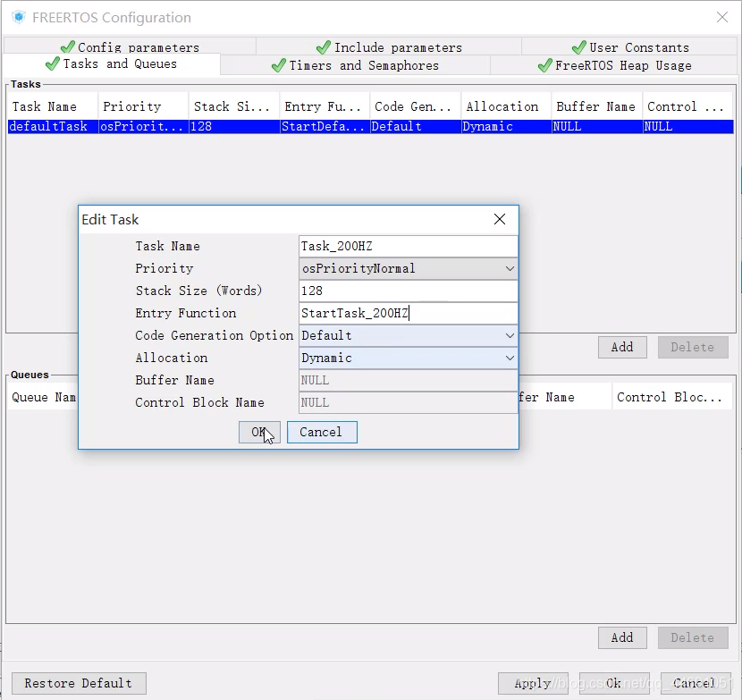Click the Buffer Name column header in Tasks
Image resolution: width=742 pixels, height=700 pixels.
(596, 106)
